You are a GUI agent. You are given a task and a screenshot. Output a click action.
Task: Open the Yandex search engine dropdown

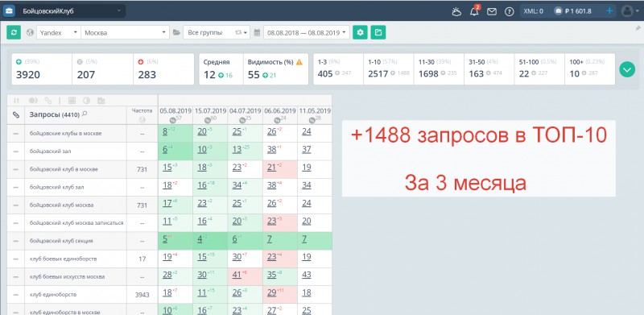click(59, 32)
